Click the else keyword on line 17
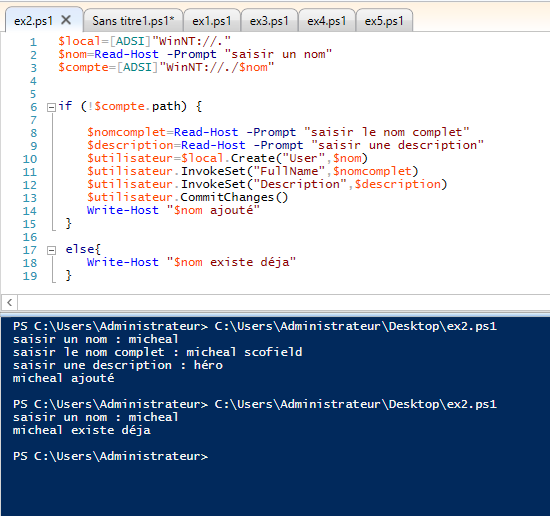 point(80,249)
